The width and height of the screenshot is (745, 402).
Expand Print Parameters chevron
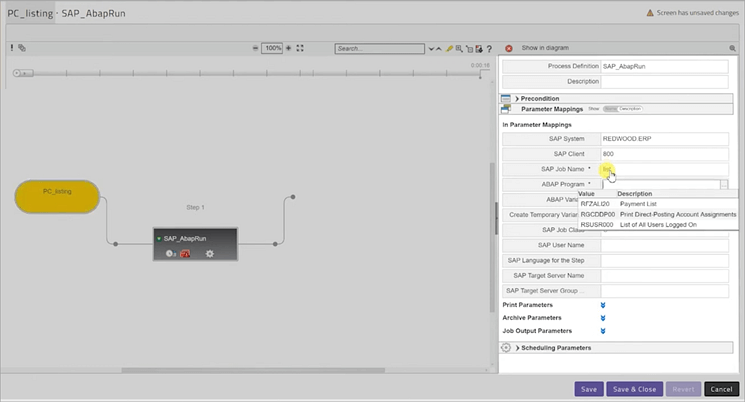click(603, 305)
